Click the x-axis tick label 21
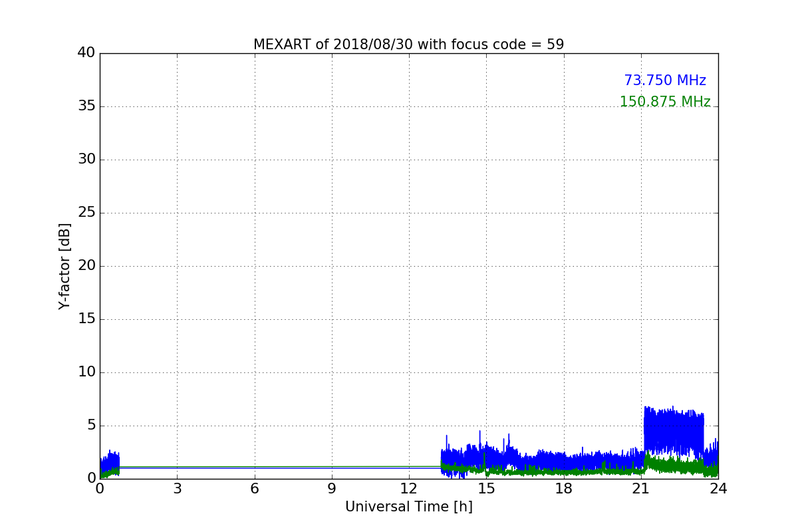Viewport: 798px width, 532px height. tap(641, 489)
